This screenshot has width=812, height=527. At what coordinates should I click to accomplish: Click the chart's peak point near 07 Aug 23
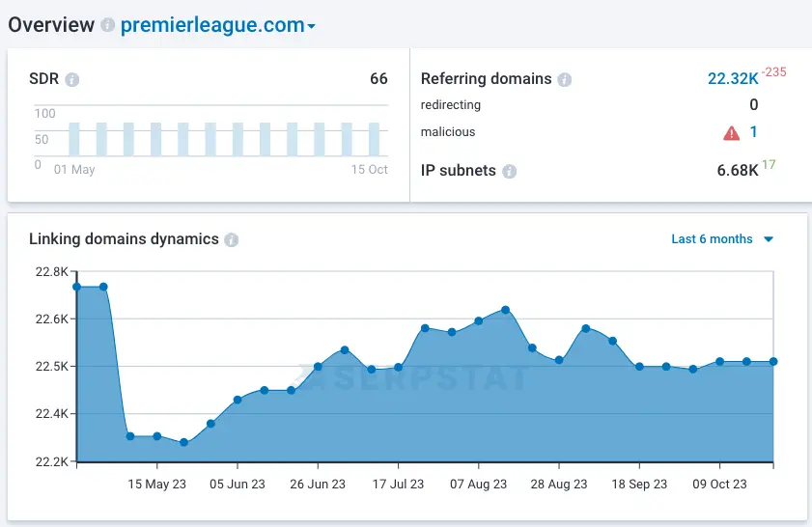pos(506,310)
